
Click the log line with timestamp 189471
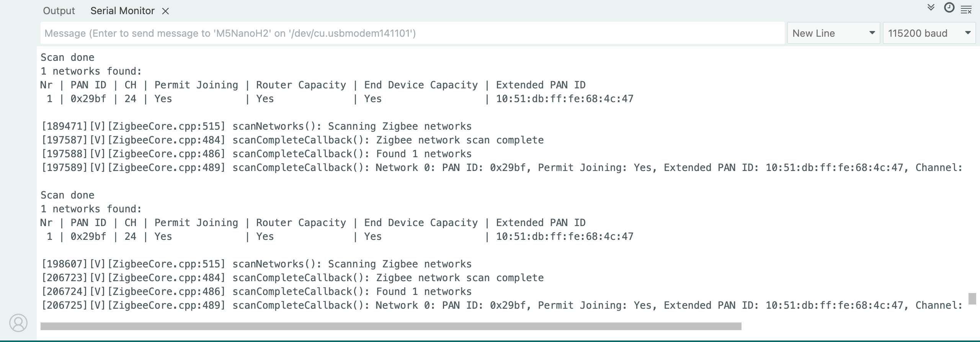tap(256, 127)
